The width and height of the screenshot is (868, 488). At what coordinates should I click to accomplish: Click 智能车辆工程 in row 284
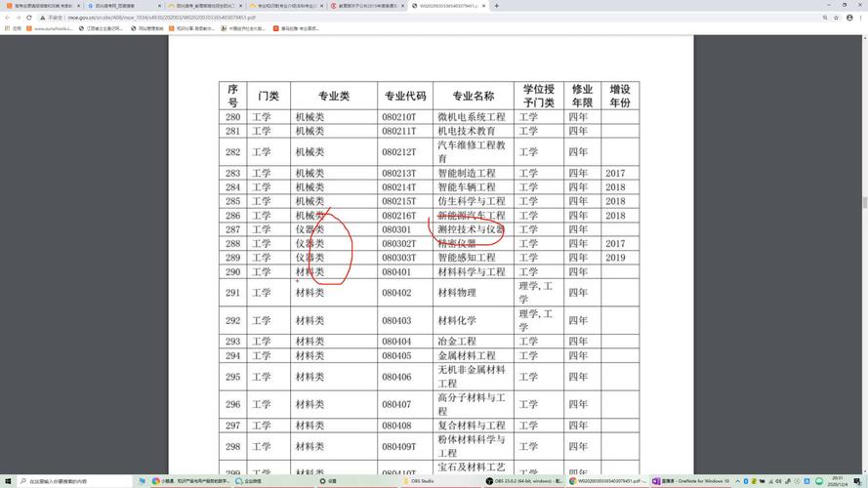click(467, 187)
